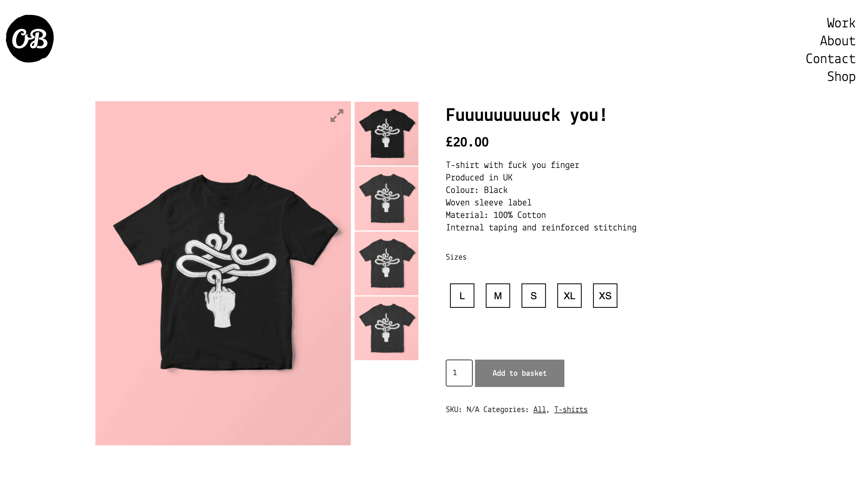Choose size M option
The image size is (863, 504).
point(498,296)
